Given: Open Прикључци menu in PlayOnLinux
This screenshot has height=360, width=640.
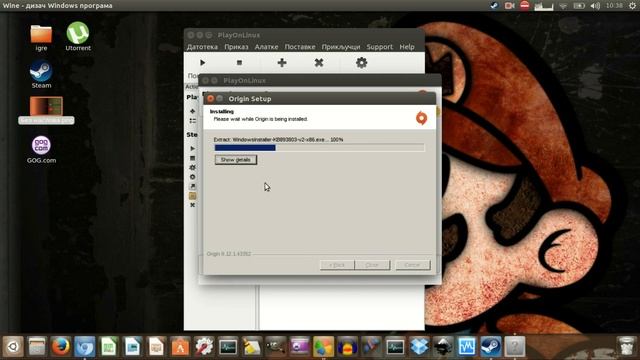Looking at the screenshot, I should click(341, 47).
